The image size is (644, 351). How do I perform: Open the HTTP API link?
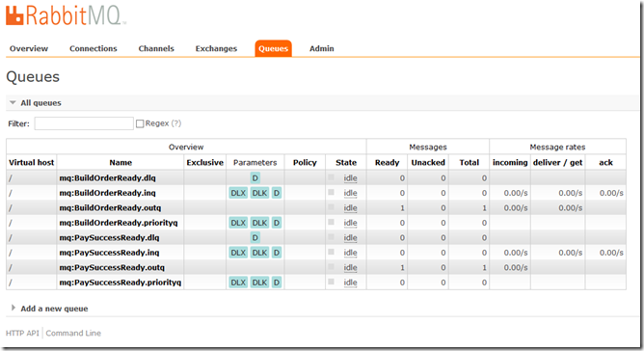pos(22,333)
